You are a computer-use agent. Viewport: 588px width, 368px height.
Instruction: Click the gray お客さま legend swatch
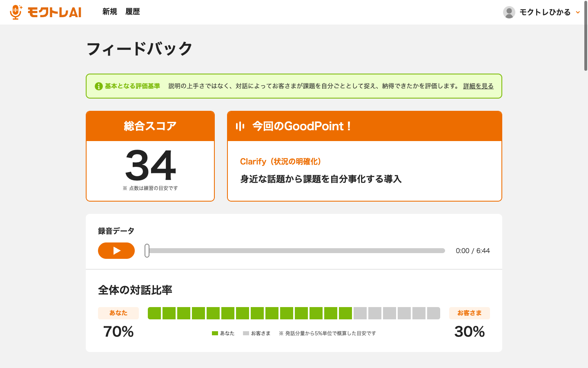pyautogui.click(x=246, y=333)
